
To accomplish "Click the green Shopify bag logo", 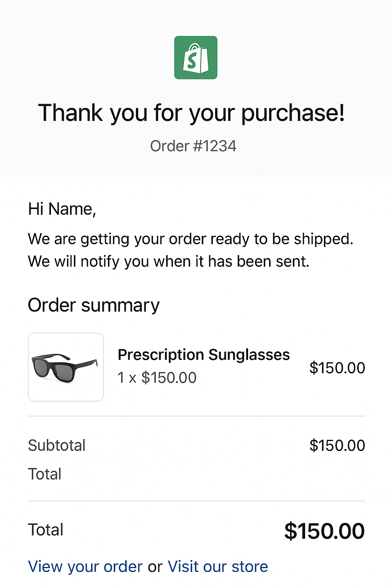I will tap(196, 58).
